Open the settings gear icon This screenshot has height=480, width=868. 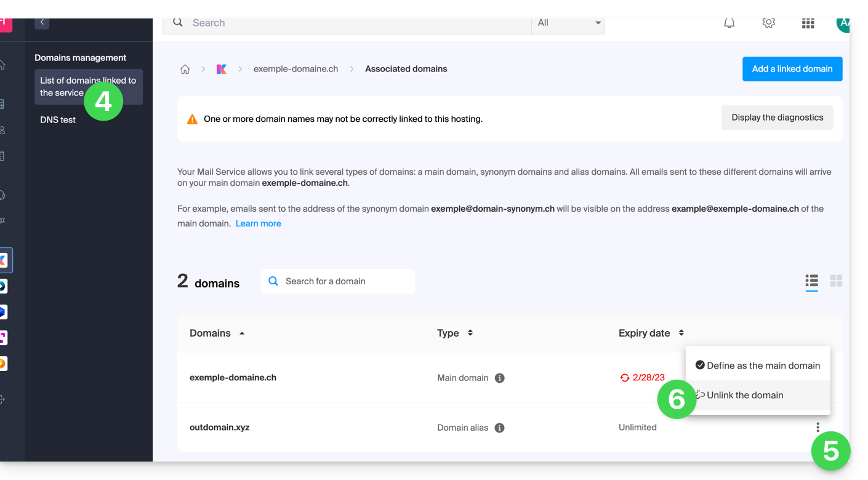click(x=768, y=23)
